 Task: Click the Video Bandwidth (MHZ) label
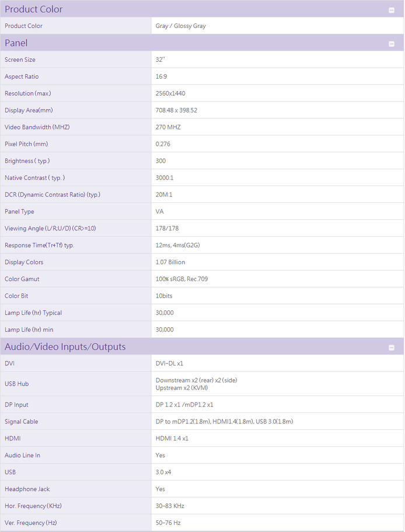[37, 127]
